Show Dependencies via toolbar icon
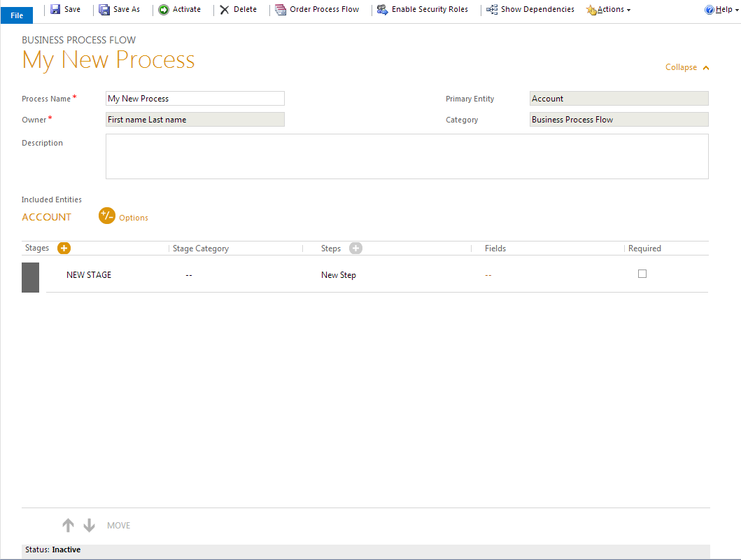This screenshot has width=741, height=560. tap(493, 10)
